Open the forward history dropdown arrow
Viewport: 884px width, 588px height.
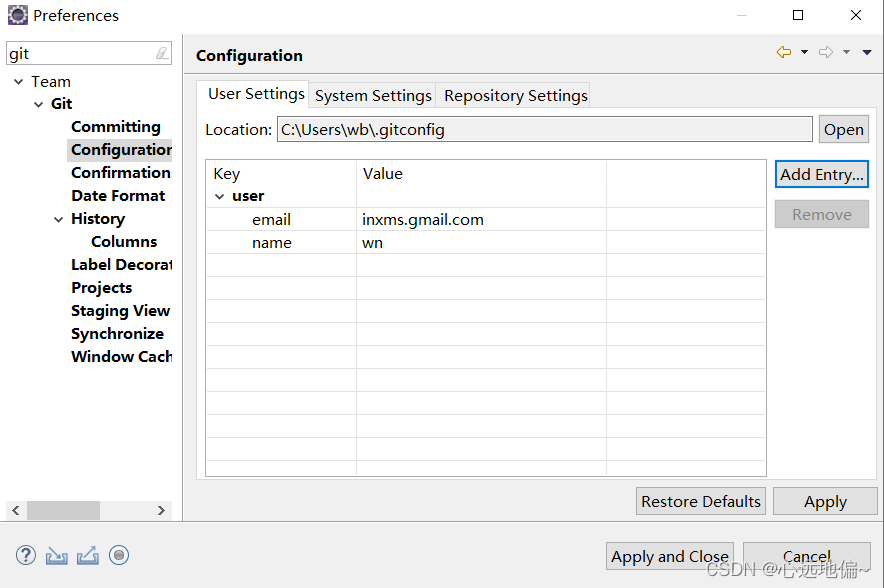(x=846, y=52)
